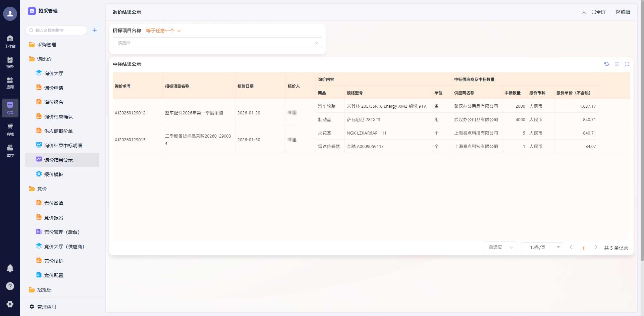Open 报价模板 menu item
Image resolution: width=644 pixels, height=316 pixels.
pyautogui.click(x=62, y=174)
